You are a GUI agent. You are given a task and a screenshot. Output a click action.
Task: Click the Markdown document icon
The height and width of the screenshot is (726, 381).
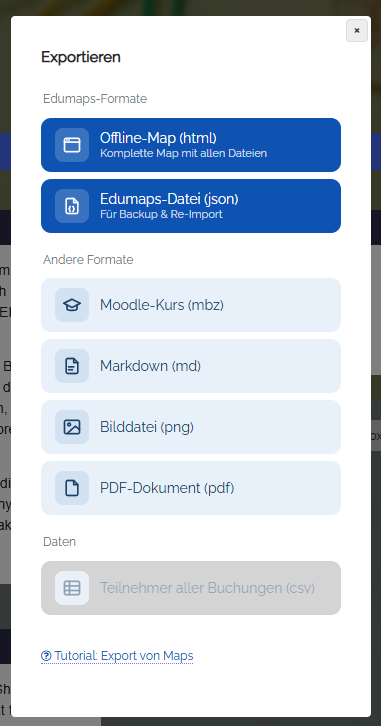[x=72, y=366]
